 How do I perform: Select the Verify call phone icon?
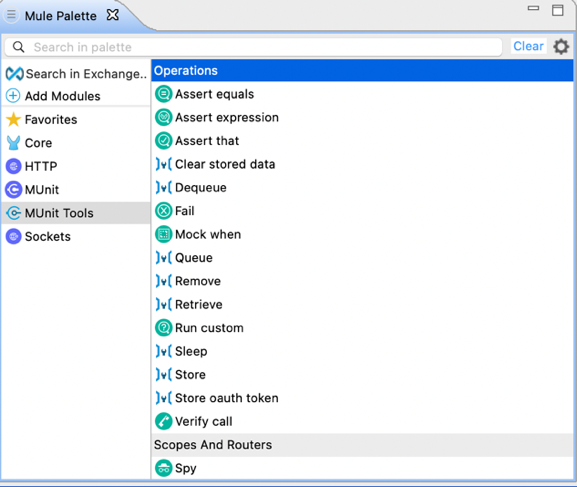[163, 421]
